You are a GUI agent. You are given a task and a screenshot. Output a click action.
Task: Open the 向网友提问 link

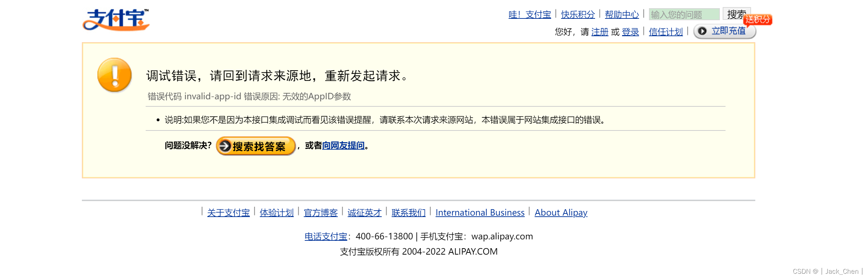click(x=343, y=145)
